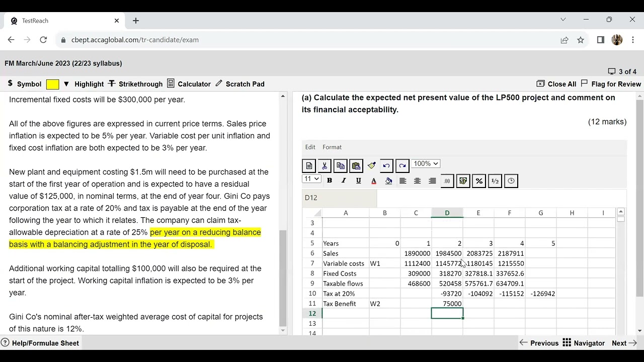Click the browser reload icon
The width and height of the screenshot is (644, 362).
[43, 40]
